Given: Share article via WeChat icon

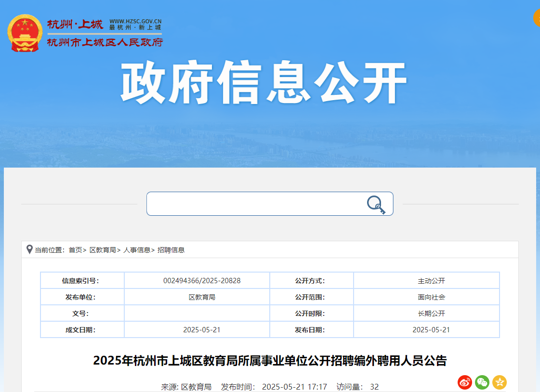Looking at the screenshot, I should pyautogui.click(x=482, y=382).
